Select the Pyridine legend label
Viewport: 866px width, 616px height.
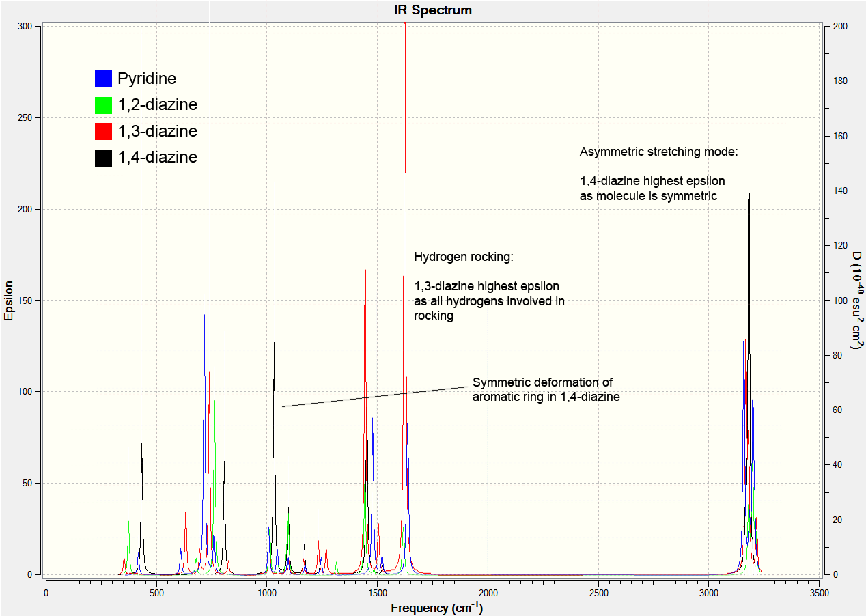[x=147, y=79]
